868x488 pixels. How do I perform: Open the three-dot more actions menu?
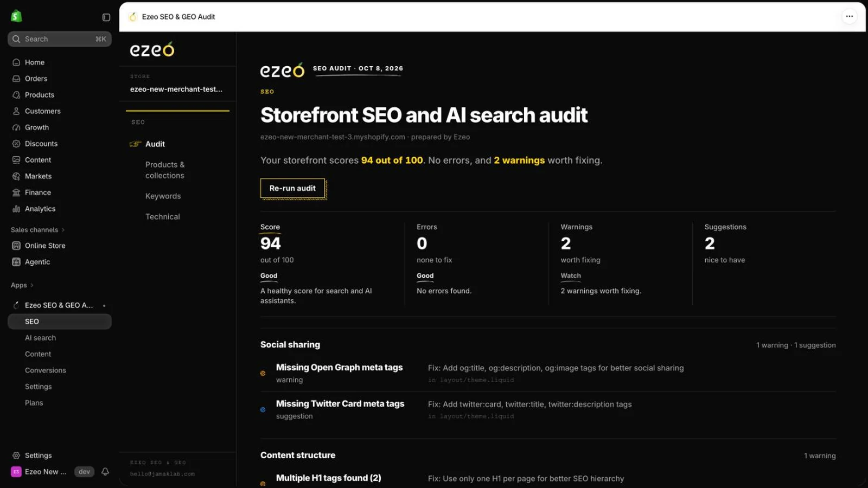pyautogui.click(x=850, y=16)
